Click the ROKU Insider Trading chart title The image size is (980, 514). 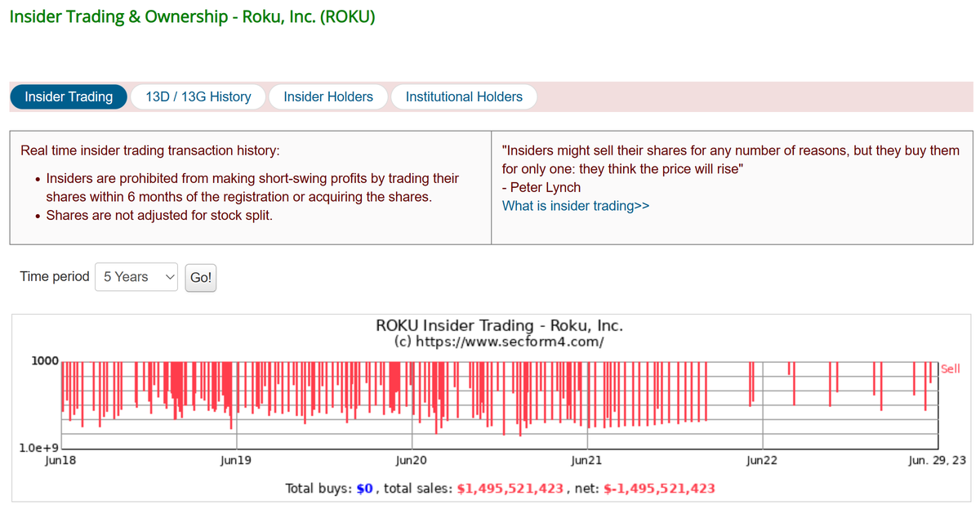pyautogui.click(x=499, y=325)
